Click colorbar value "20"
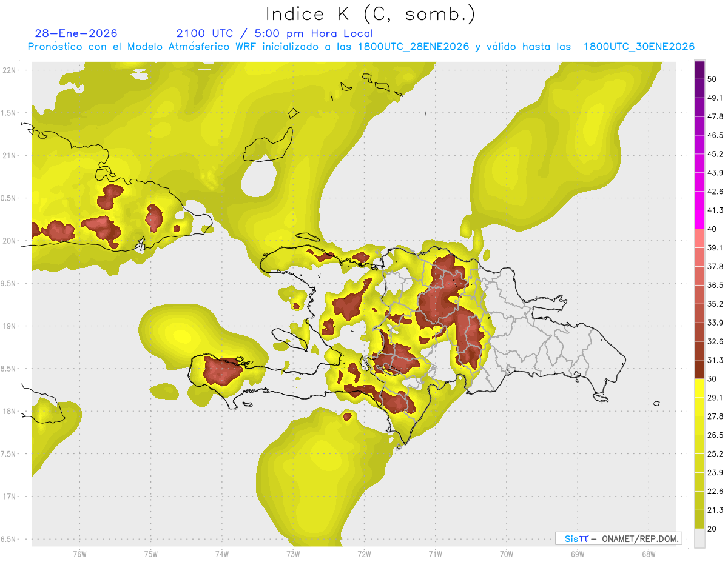 tap(712, 529)
